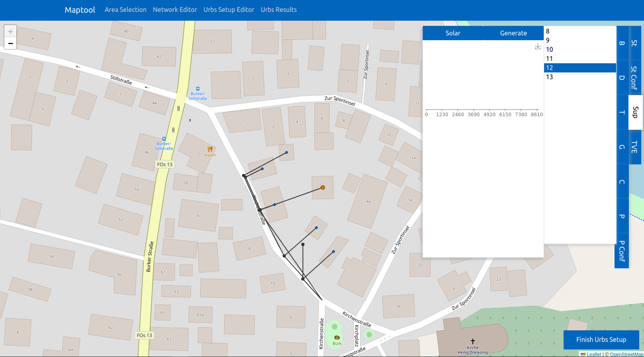This screenshot has width=644, height=357.
Task: Open the Urbs Results page
Action: coord(279,10)
